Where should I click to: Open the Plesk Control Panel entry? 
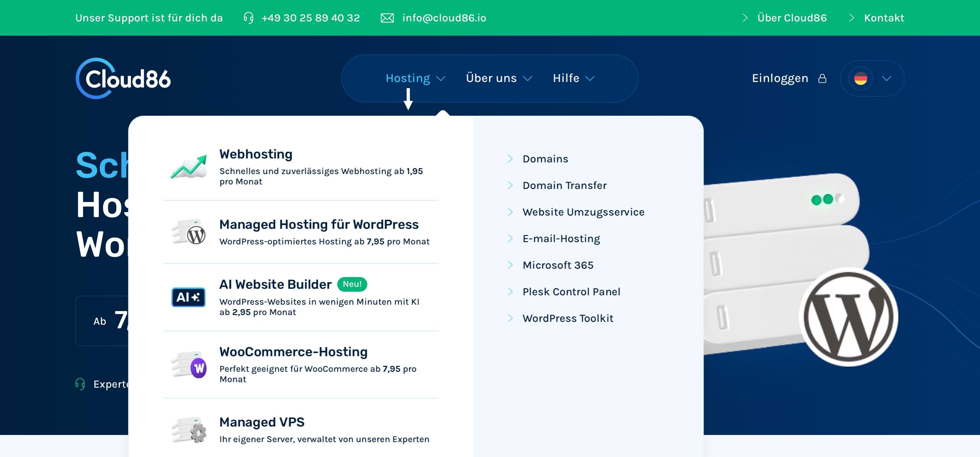[571, 292]
